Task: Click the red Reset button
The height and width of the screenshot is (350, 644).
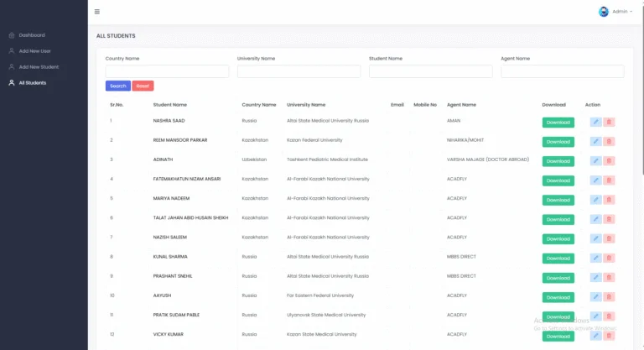Action: [143, 86]
